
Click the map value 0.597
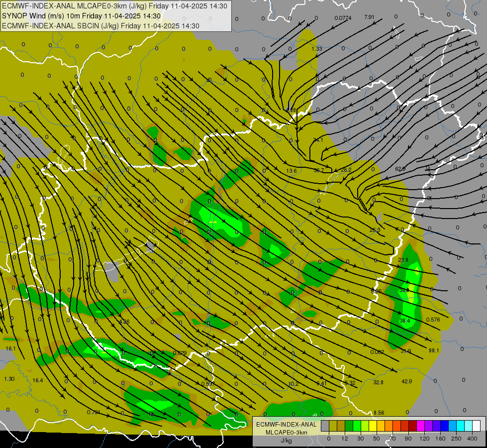208,384
